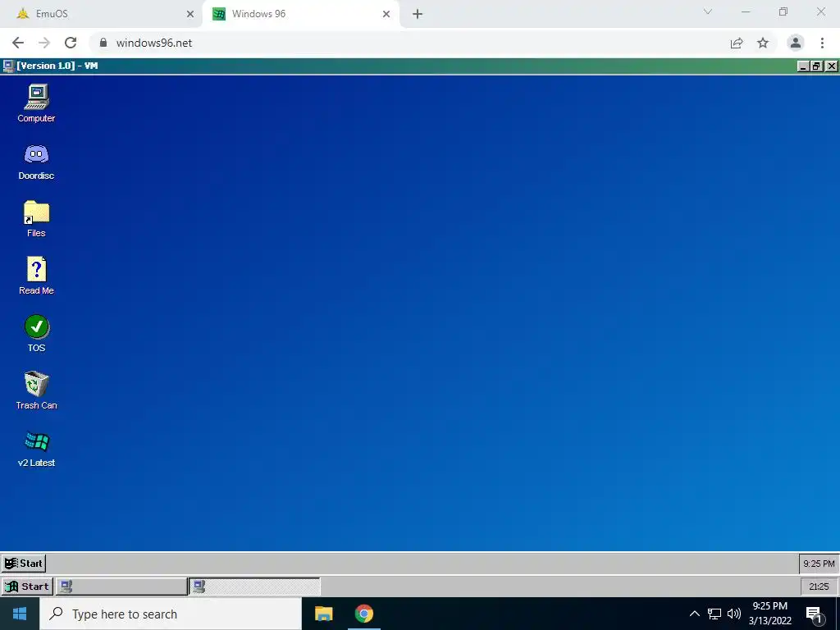
Task: Open the network tray icon
Action: (x=714, y=614)
